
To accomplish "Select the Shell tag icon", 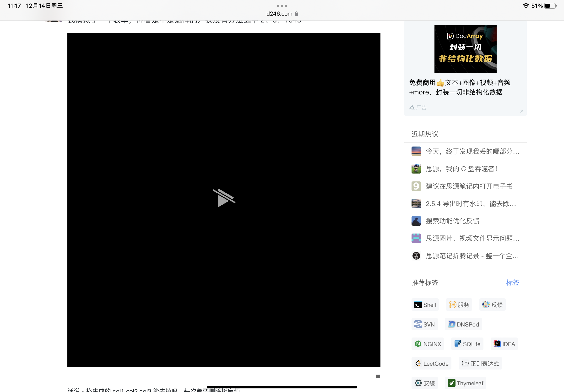I will point(418,304).
